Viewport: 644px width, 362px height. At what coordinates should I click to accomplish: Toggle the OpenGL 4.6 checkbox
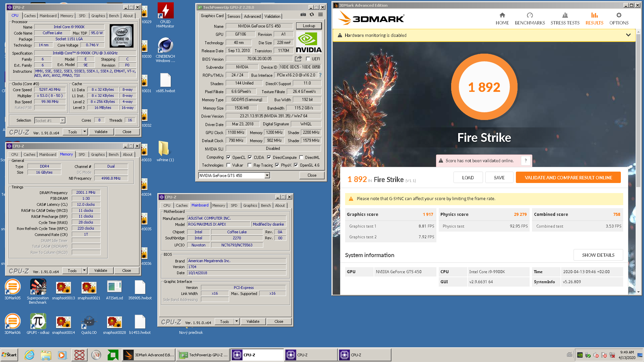[296, 165]
